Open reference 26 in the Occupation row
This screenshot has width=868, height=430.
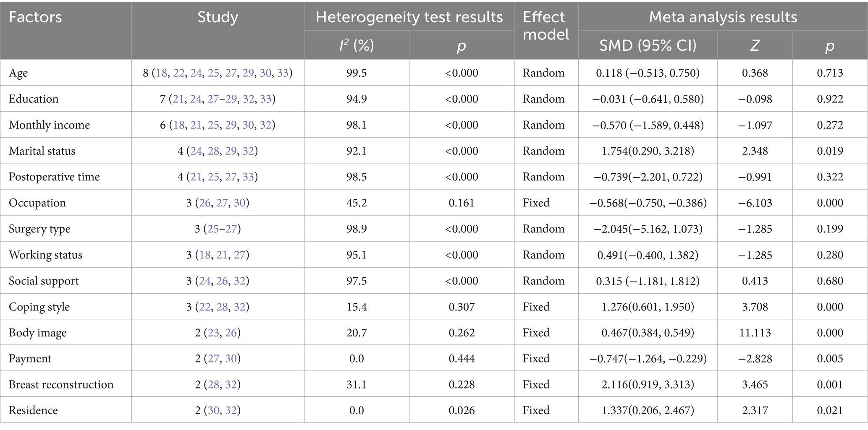(205, 203)
